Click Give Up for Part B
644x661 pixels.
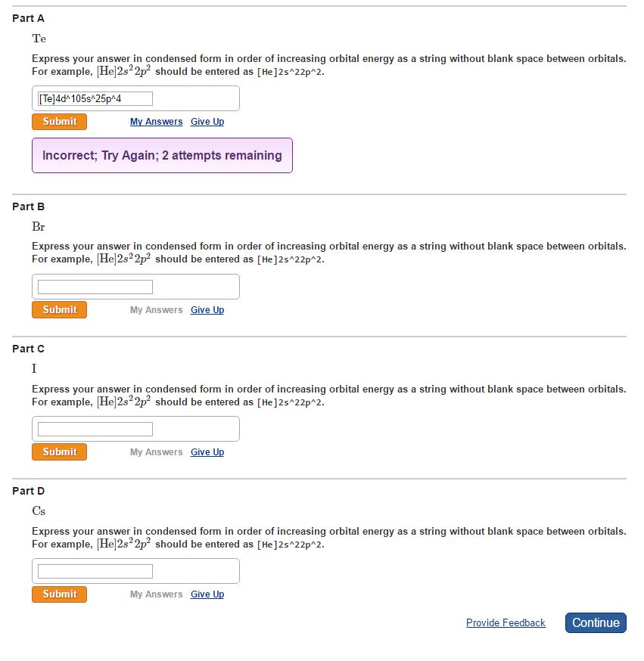click(x=207, y=309)
